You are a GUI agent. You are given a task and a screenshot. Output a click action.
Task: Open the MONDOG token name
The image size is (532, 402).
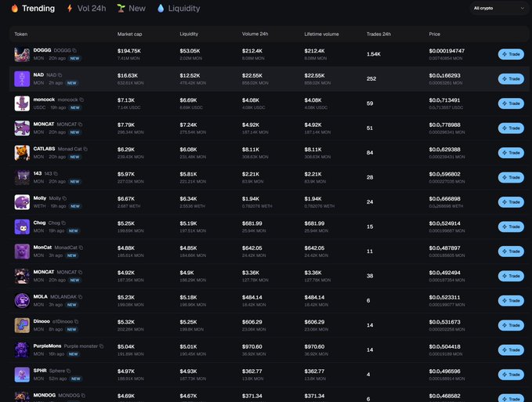pyautogui.click(x=45, y=395)
